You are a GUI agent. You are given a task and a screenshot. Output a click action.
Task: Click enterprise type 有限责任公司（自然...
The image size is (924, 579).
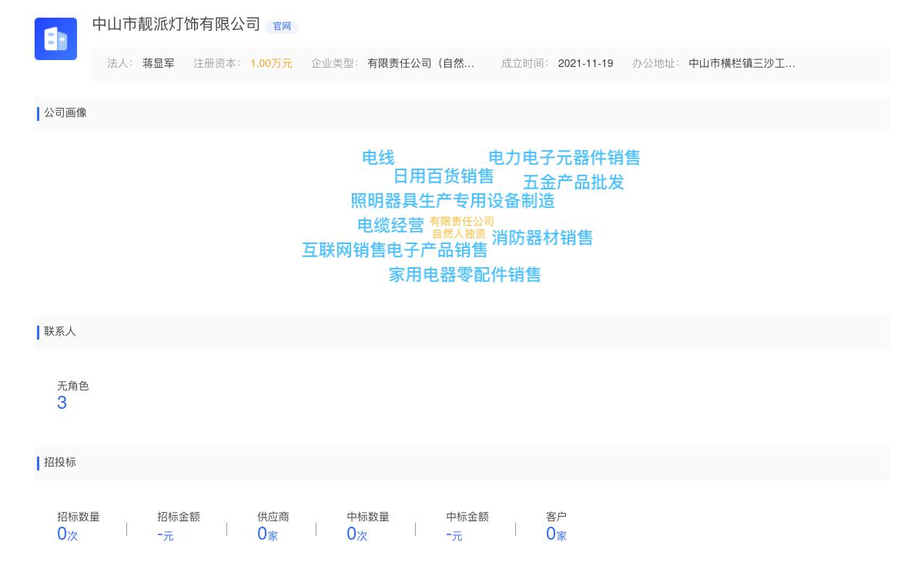pos(420,64)
